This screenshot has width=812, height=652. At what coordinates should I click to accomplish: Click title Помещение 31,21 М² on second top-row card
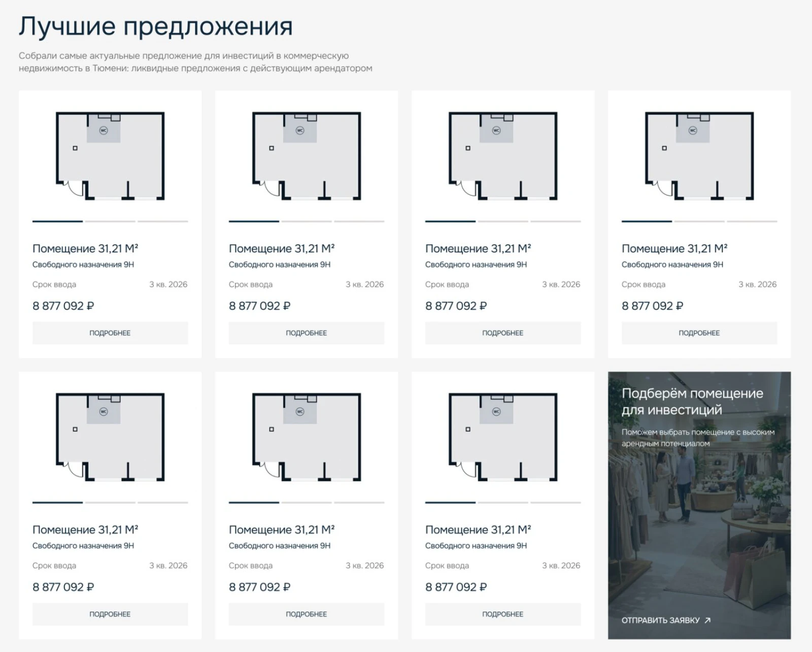click(x=282, y=248)
